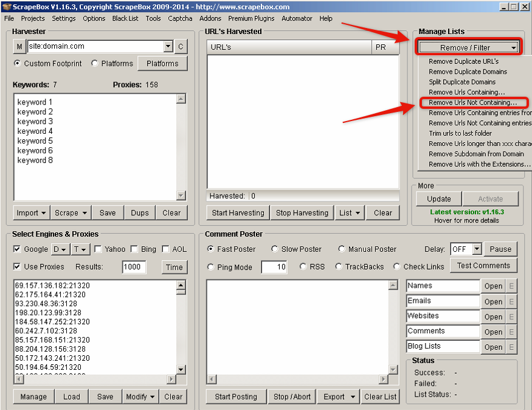Click the site:domain.com footprint field
Viewport: 532px width, 410px height.
[x=95, y=46]
